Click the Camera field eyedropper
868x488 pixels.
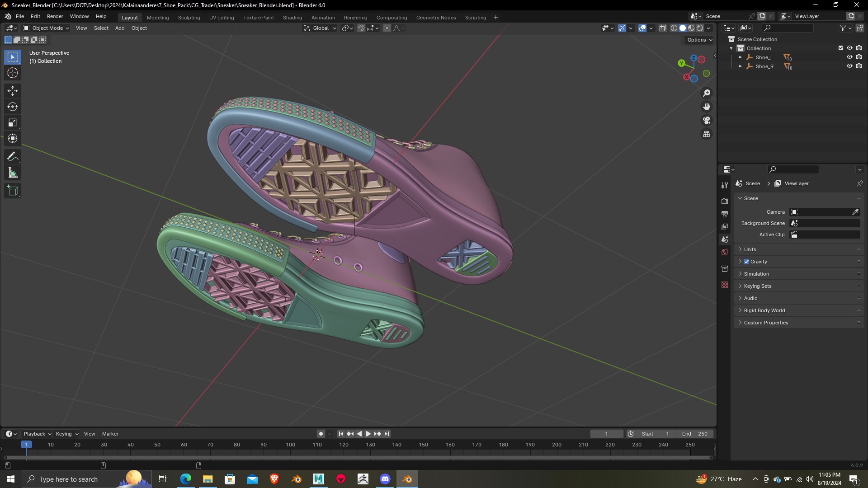click(855, 212)
